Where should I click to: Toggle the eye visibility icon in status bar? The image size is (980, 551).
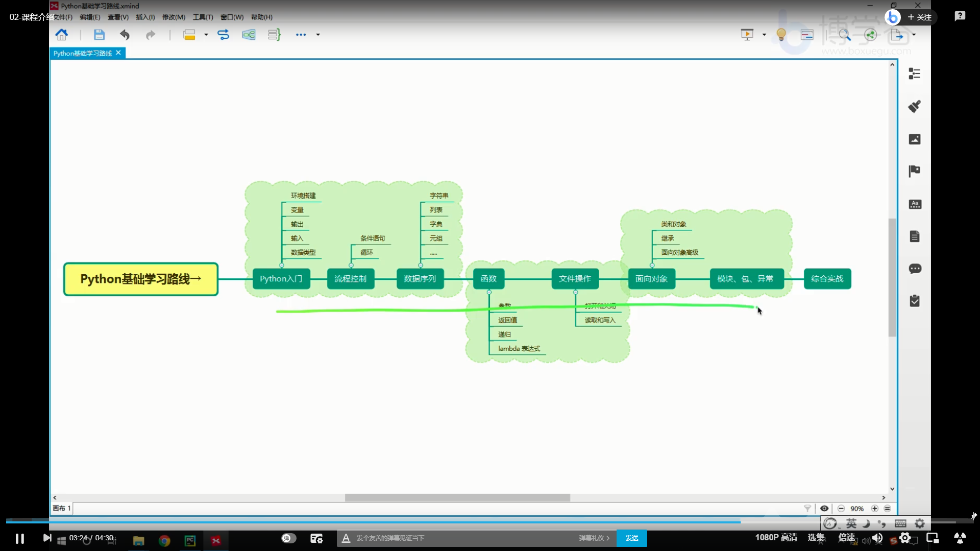(824, 509)
